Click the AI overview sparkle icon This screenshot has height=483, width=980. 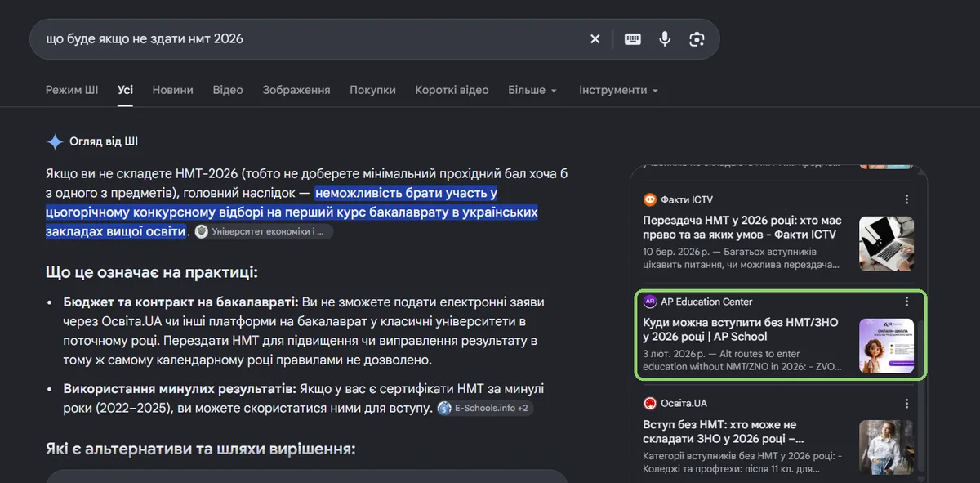point(55,142)
